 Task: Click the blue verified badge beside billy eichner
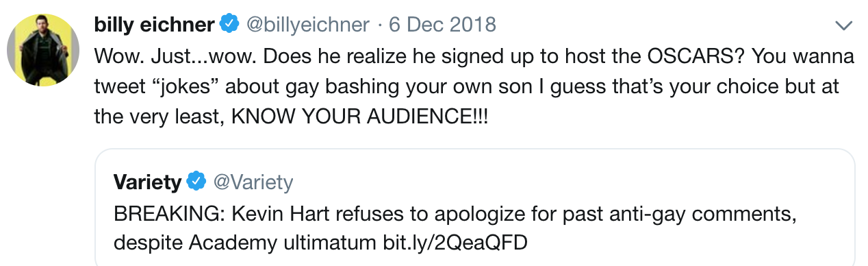click(229, 25)
